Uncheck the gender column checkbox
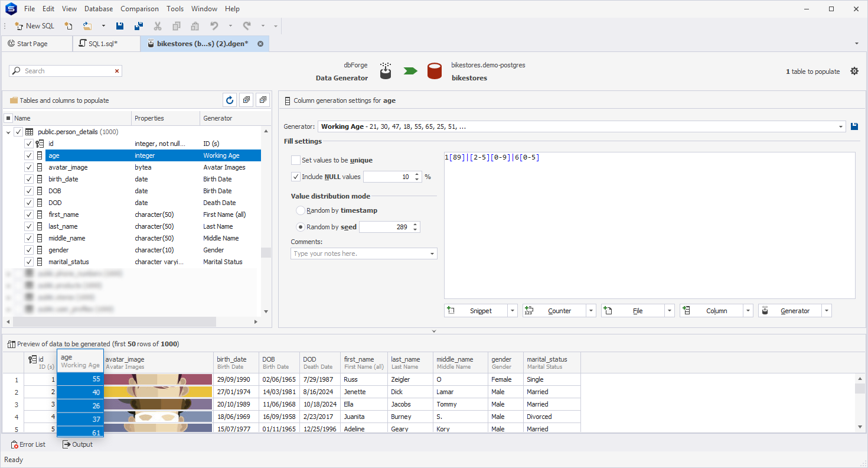This screenshot has width=868, height=468. (x=29, y=250)
